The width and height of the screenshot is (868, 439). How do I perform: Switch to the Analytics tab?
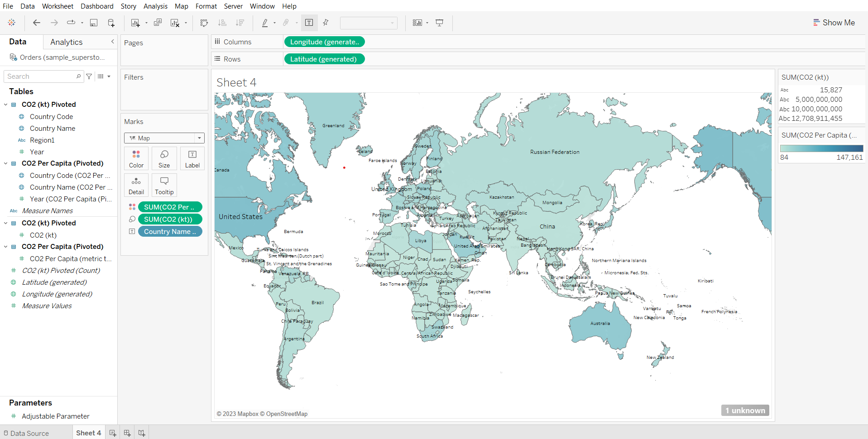click(67, 42)
